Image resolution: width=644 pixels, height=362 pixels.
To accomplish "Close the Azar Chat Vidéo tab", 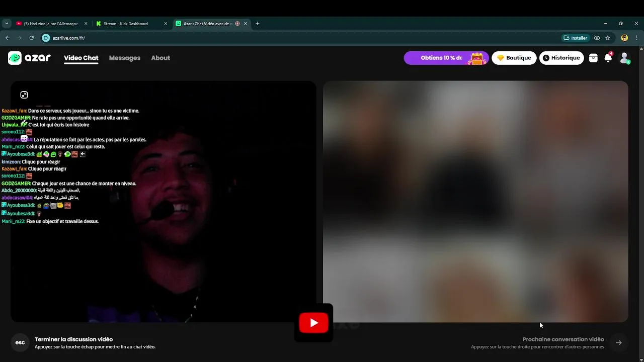I will tap(246, 24).
